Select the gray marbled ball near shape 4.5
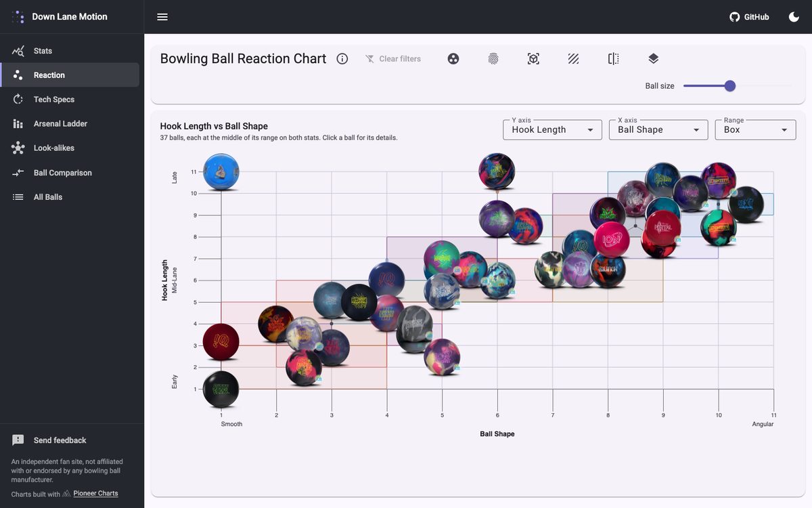The height and width of the screenshot is (508, 812). (x=414, y=324)
